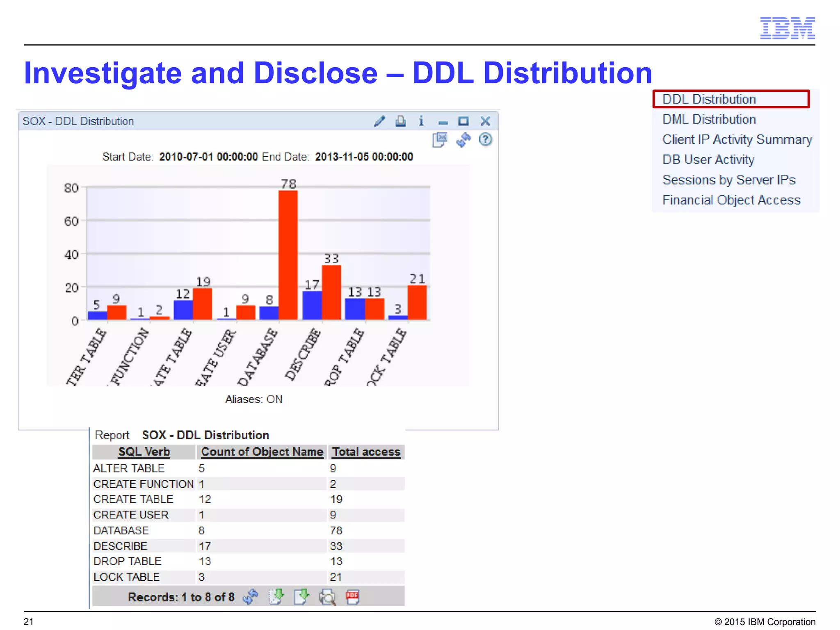
Task: Sort by the SQL Verb column header
Action: tap(144, 452)
